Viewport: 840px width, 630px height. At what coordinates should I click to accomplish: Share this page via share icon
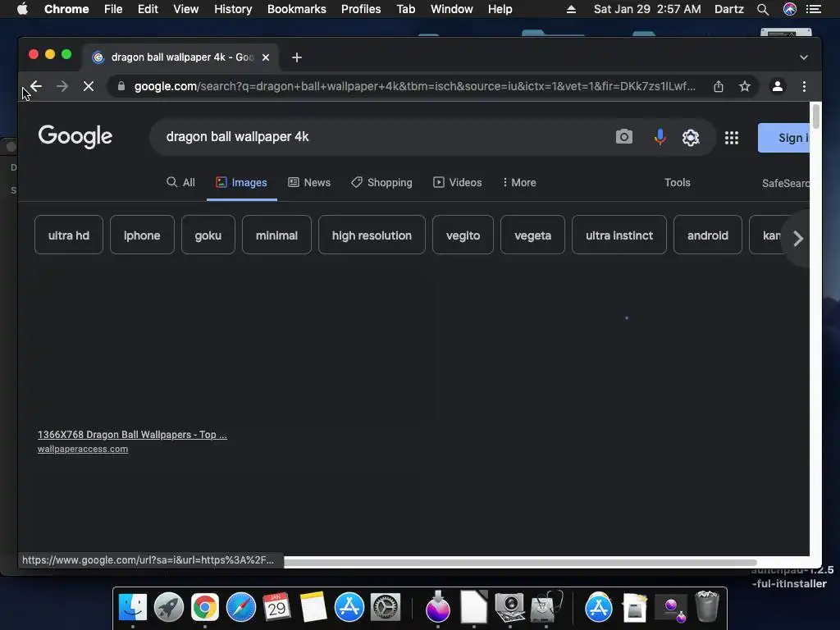coord(719,86)
